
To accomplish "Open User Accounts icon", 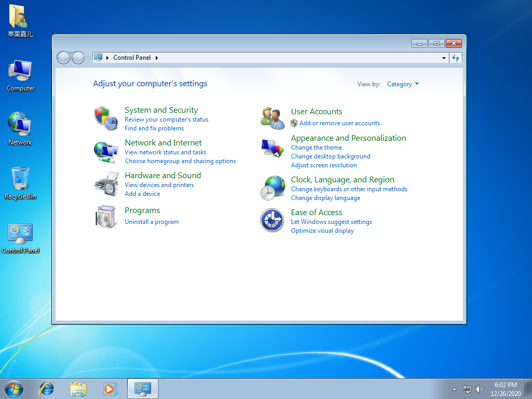I will [x=272, y=117].
